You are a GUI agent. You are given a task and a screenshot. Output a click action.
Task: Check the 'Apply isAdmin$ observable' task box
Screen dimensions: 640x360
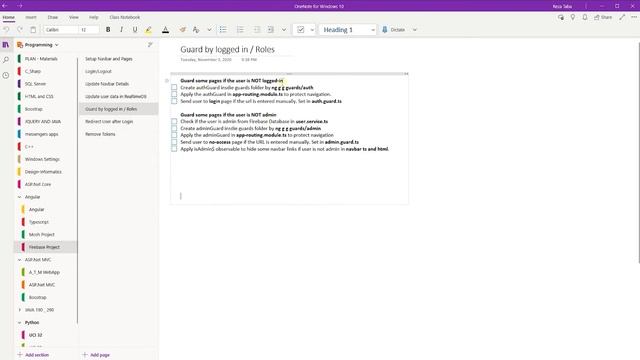tap(174, 149)
